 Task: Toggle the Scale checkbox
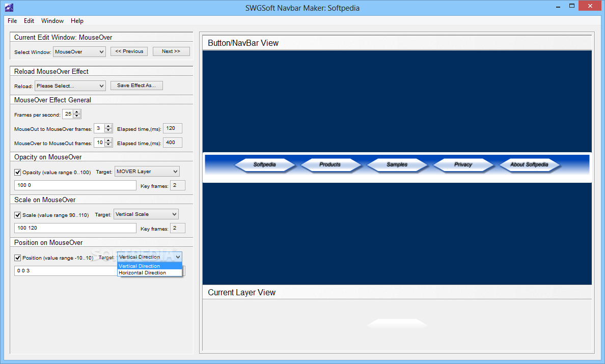pyautogui.click(x=17, y=215)
